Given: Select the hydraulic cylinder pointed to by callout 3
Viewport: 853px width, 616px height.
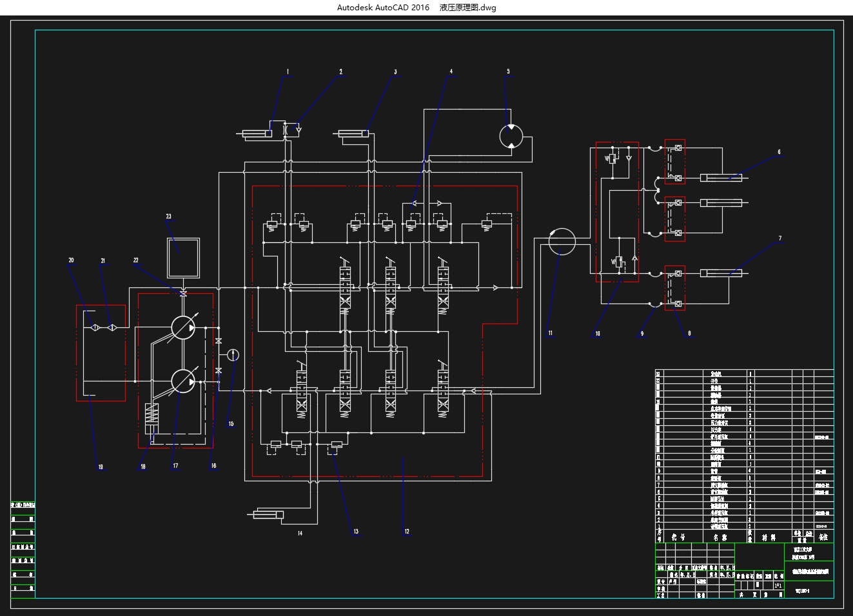Looking at the screenshot, I should [352, 133].
